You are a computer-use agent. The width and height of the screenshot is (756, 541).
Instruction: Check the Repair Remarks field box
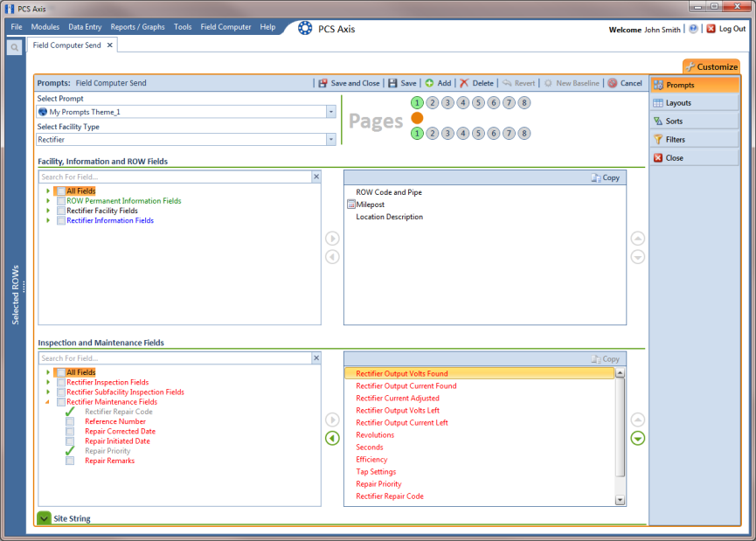[70, 461]
